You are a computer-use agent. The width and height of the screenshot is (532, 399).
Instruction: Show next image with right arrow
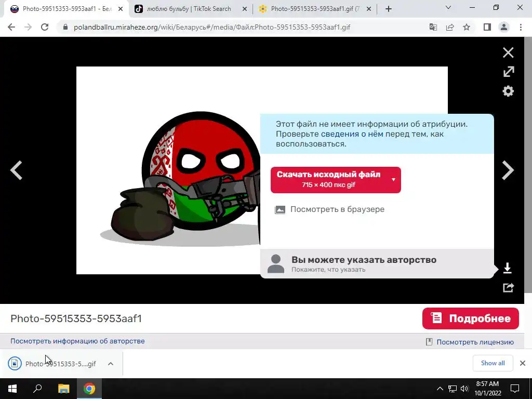coord(508,170)
